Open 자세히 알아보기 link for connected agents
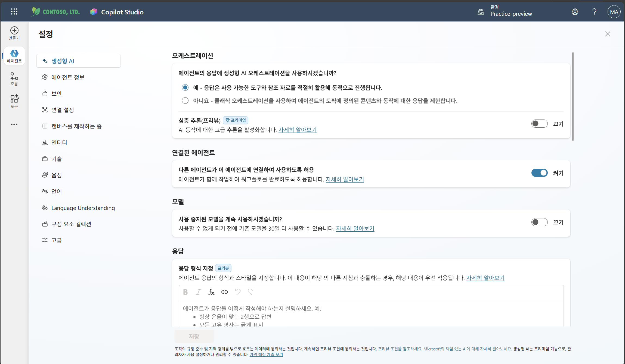This screenshot has height=364, width=625. (x=345, y=179)
